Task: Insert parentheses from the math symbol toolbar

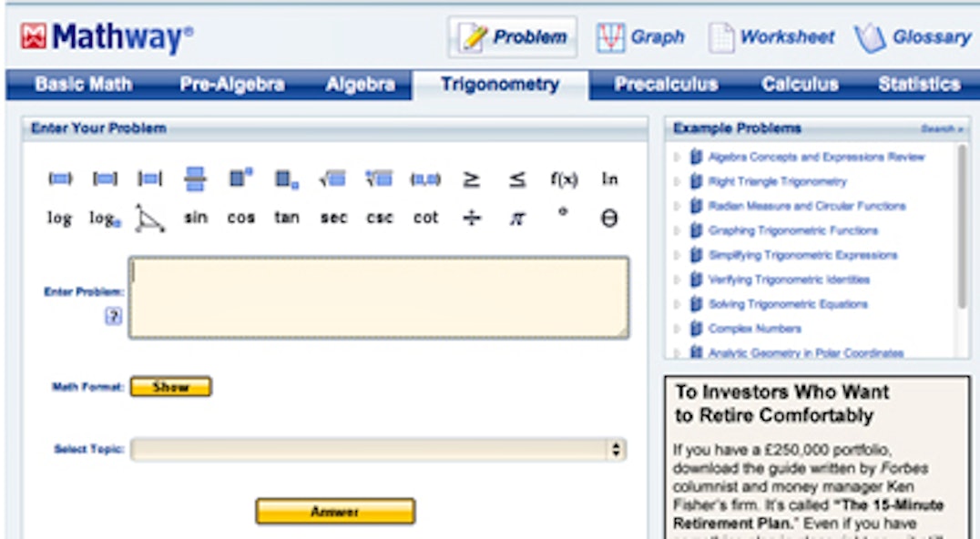Action: [x=60, y=179]
